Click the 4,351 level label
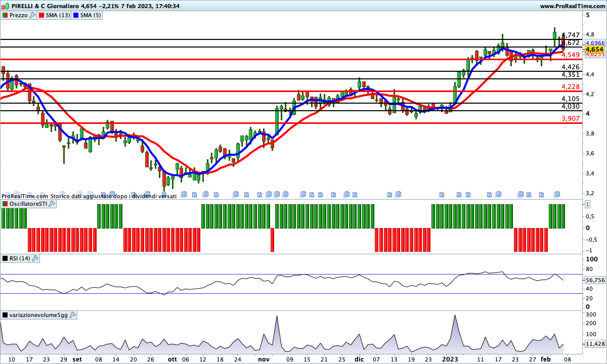The width and height of the screenshot is (607, 364). (571, 74)
